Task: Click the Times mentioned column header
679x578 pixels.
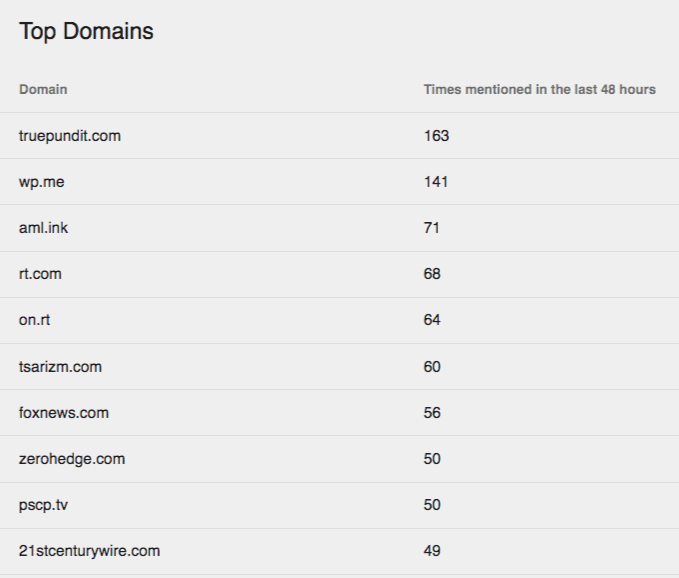Action: click(540, 89)
